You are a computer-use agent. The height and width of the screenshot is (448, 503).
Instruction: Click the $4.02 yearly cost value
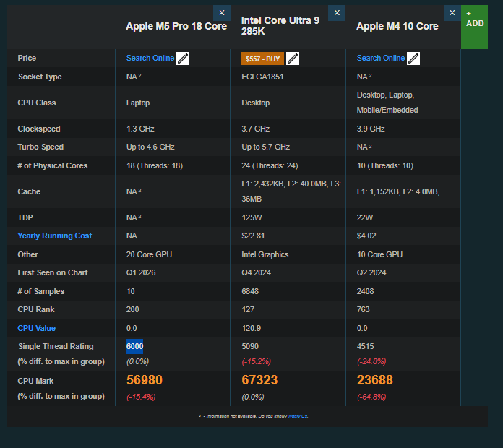coord(366,236)
